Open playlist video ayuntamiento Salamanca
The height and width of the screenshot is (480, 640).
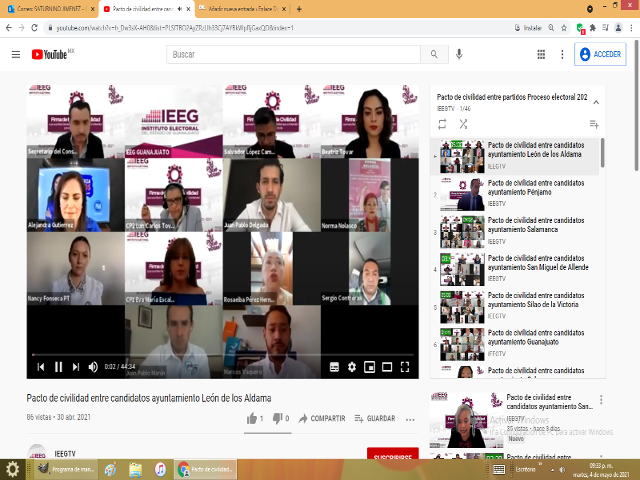click(520, 224)
